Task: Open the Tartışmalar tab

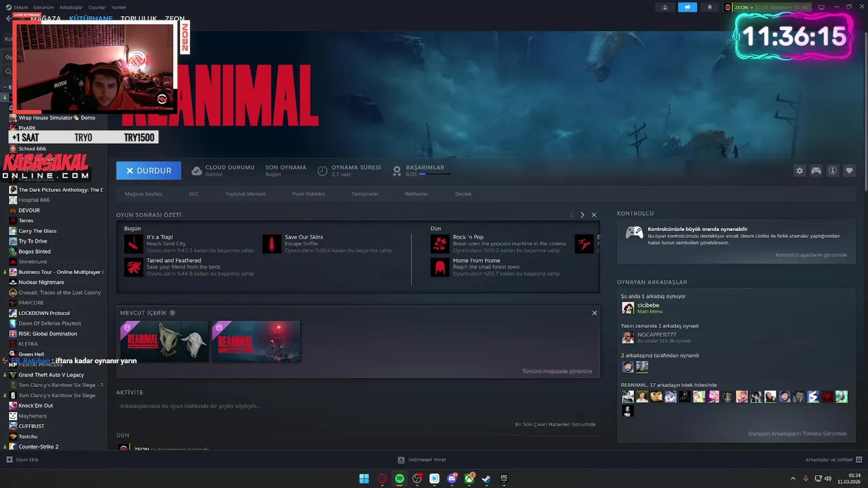Action: tap(365, 194)
